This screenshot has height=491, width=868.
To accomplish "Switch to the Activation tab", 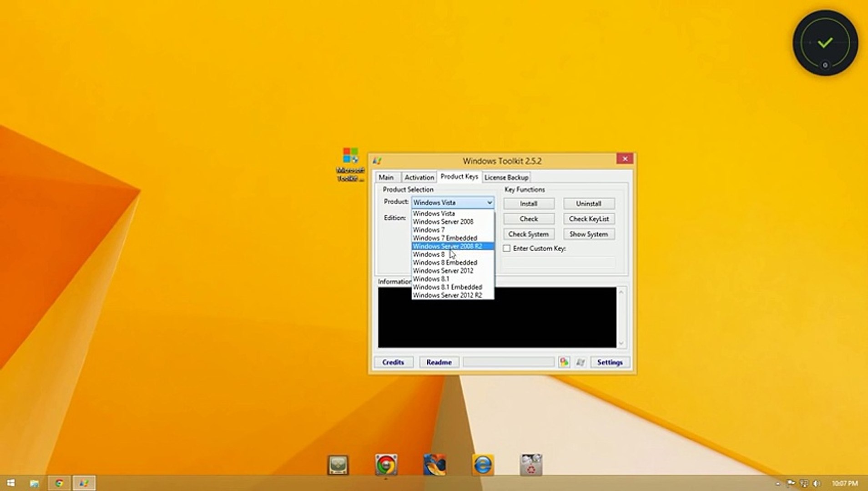I will coord(419,177).
